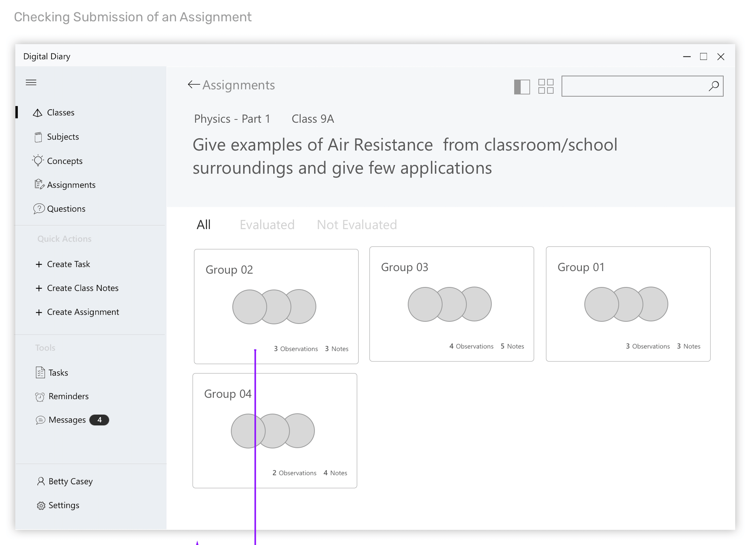
Task: Click Create Task quick action
Action: coord(68,264)
